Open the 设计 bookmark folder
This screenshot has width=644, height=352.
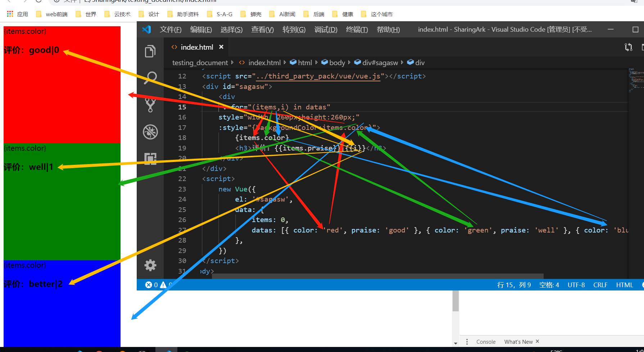[149, 14]
